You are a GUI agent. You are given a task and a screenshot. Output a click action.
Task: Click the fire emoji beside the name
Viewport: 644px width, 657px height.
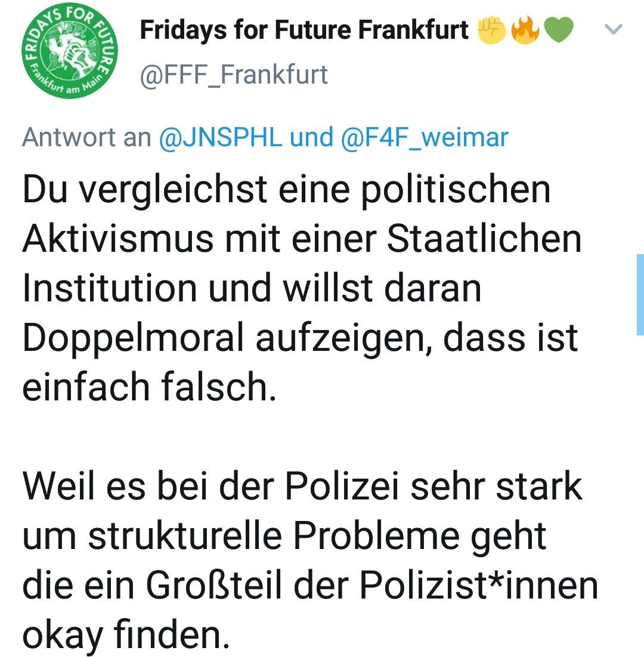(x=525, y=30)
